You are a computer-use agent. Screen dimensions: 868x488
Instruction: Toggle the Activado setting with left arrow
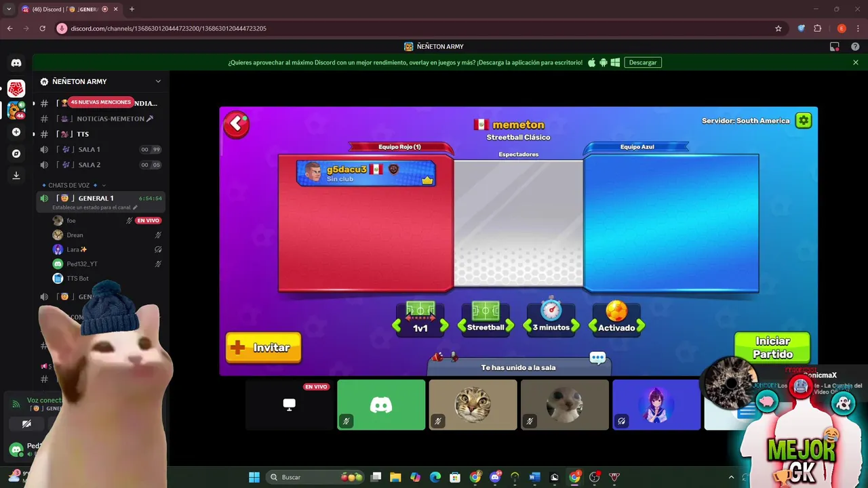(593, 326)
